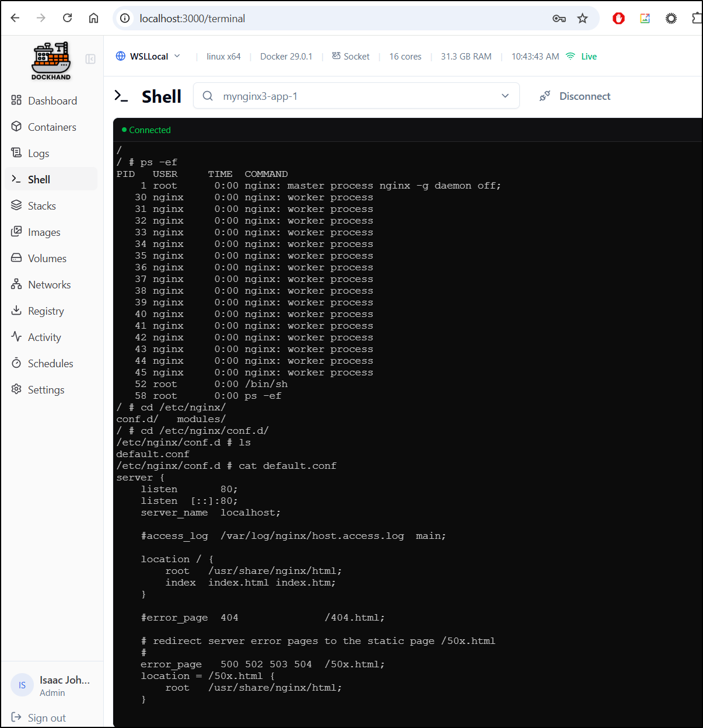Screen dimensions: 703x728
Task: Select the Networks icon
Action: tap(16, 284)
